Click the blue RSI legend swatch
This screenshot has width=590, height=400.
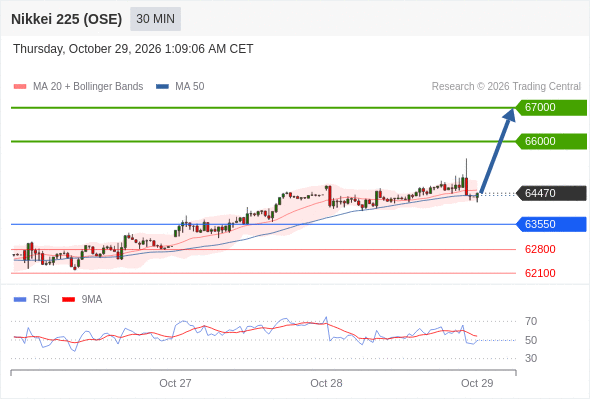click(20, 300)
